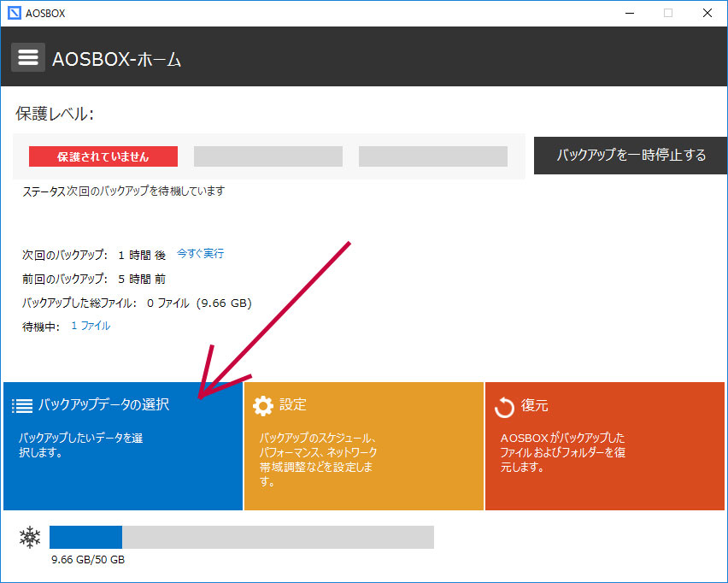Run backup now via 今すぐ実行

click(200, 253)
